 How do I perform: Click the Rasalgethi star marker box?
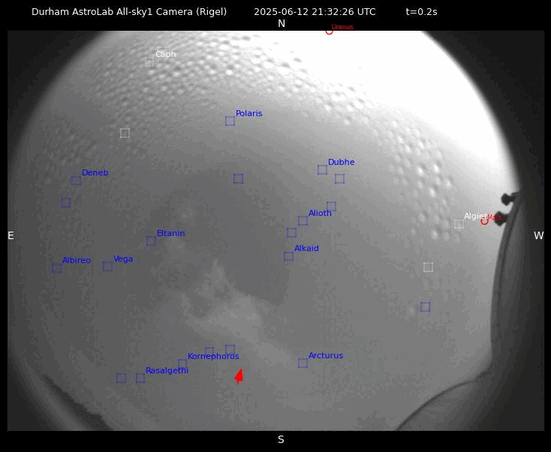(x=140, y=378)
